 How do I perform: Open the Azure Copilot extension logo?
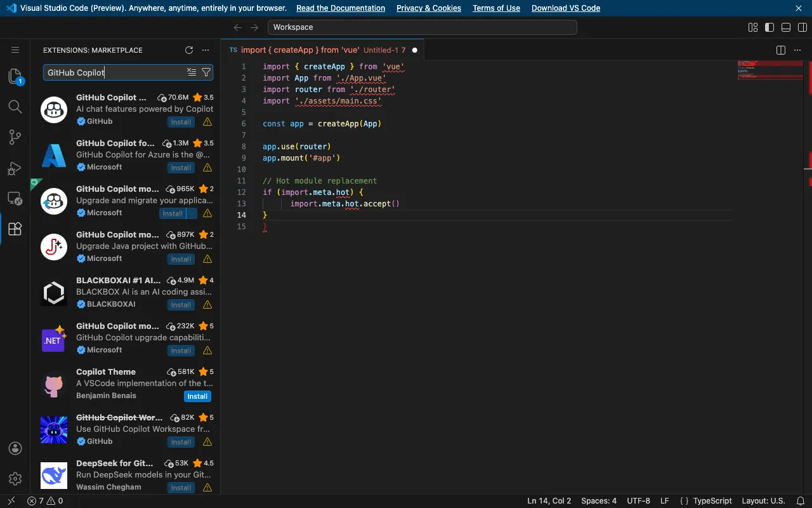(x=54, y=156)
